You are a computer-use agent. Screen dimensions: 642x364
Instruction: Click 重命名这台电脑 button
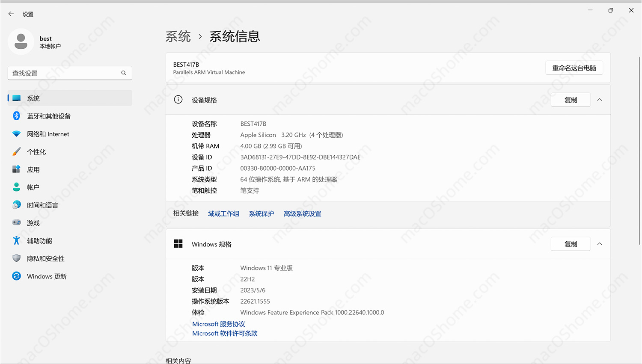(x=574, y=68)
